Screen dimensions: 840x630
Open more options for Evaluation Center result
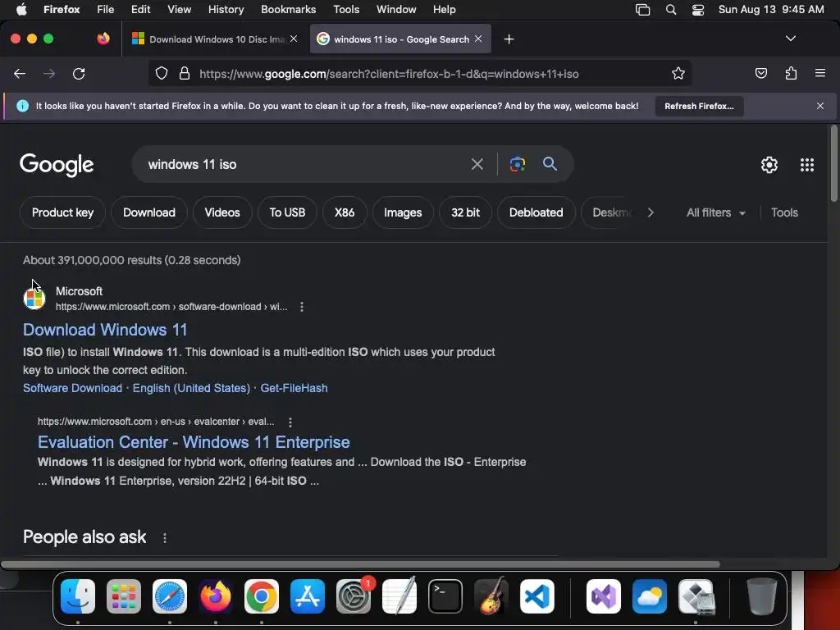coord(290,422)
